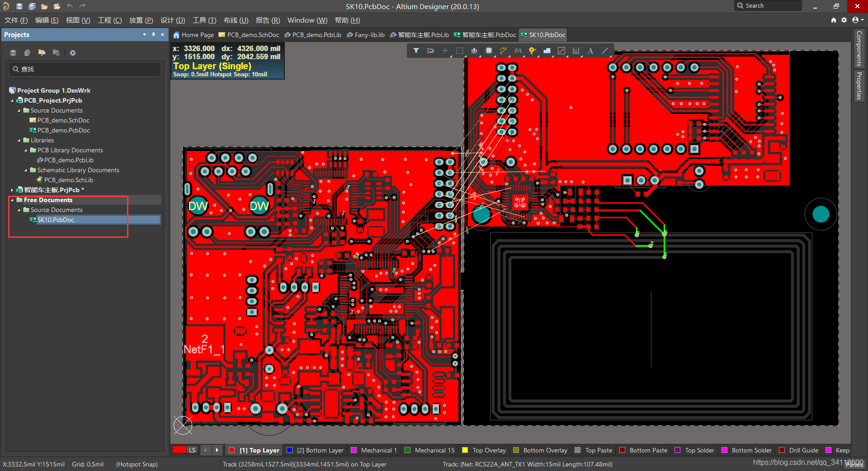Select the Place Component tool

(489, 51)
